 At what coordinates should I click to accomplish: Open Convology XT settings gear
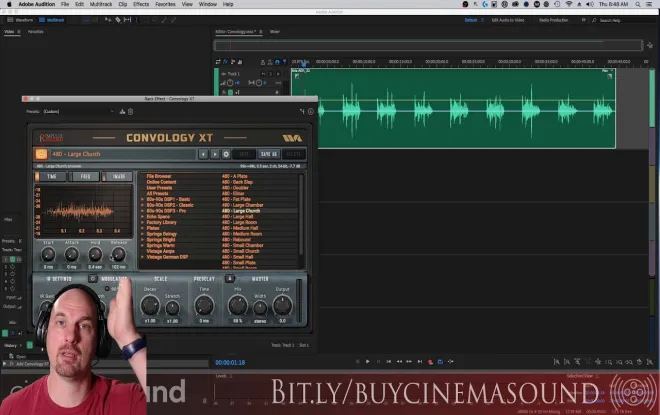[x=226, y=154]
